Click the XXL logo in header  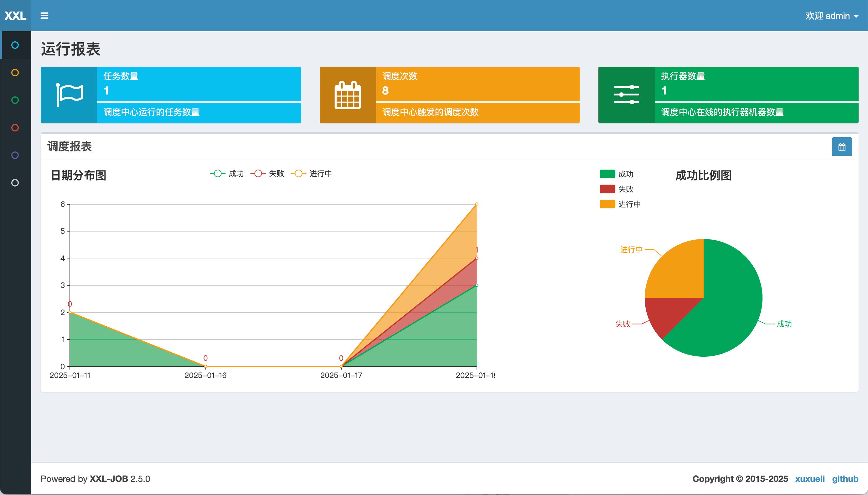pos(15,16)
